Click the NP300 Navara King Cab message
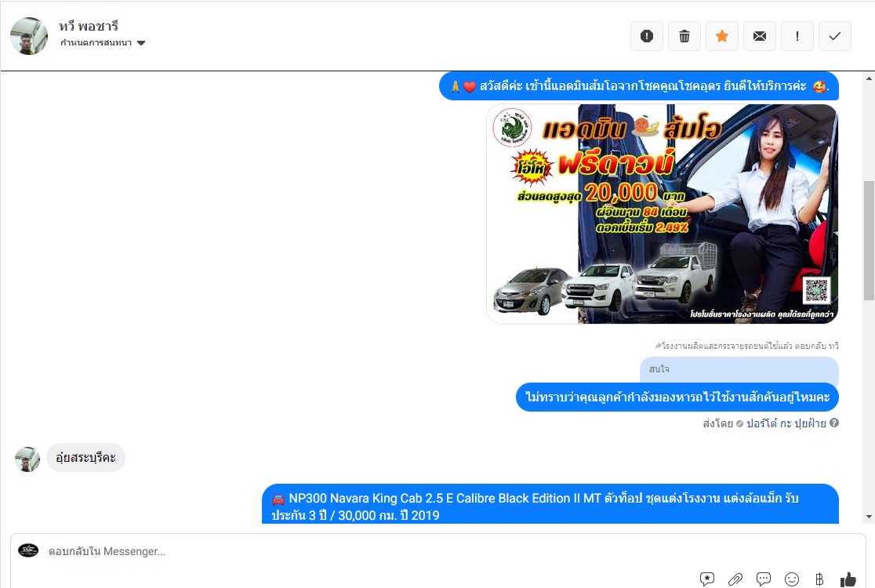The width and height of the screenshot is (875, 588). (550, 504)
